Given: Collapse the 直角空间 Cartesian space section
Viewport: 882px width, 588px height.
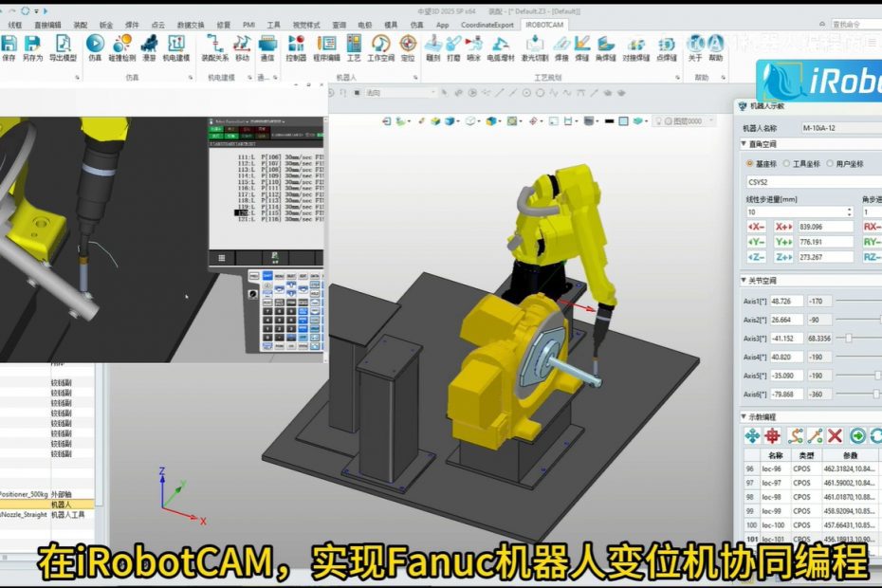Looking at the screenshot, I should [744, 144].
